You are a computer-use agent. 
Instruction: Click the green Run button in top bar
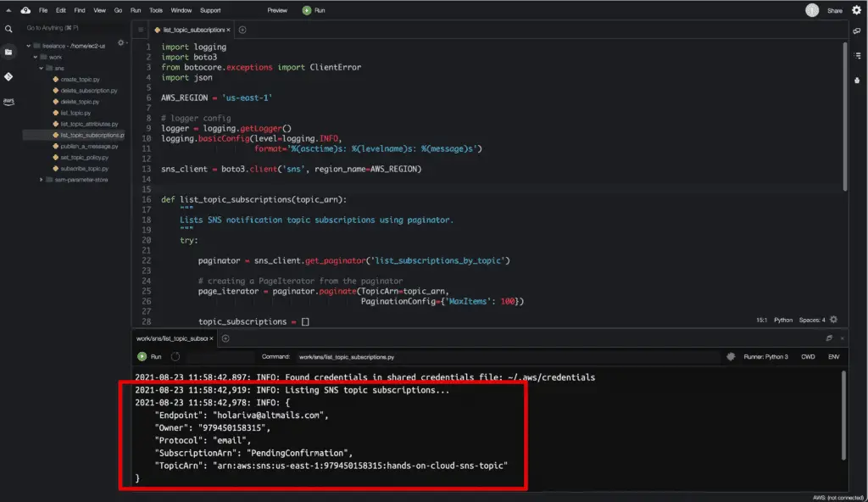pyautogui.click(x=313, y=10)
